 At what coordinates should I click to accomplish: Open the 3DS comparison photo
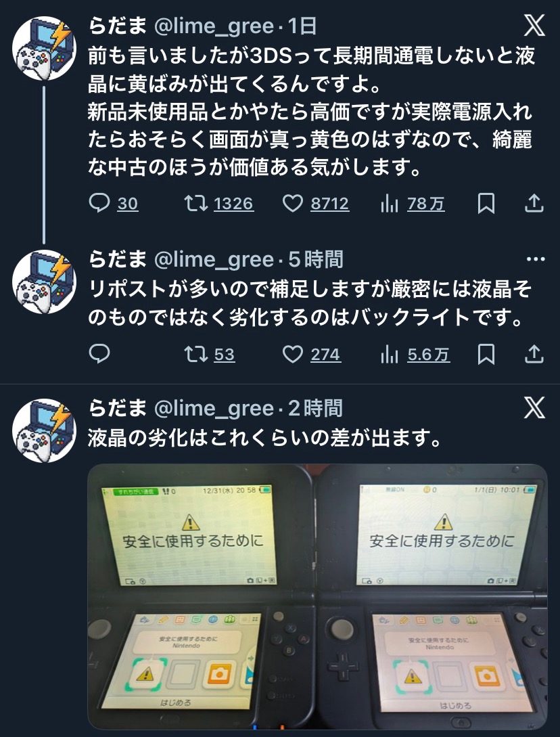click(318, 596)
